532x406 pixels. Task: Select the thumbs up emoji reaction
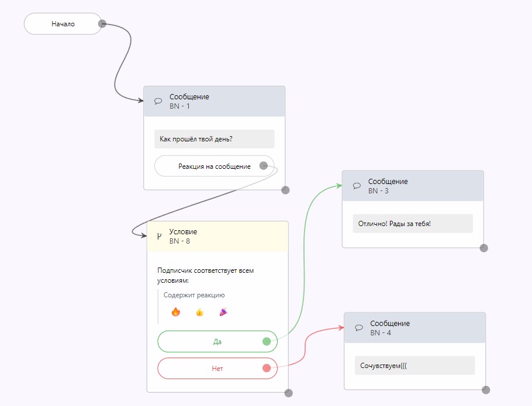click(199, 312)
